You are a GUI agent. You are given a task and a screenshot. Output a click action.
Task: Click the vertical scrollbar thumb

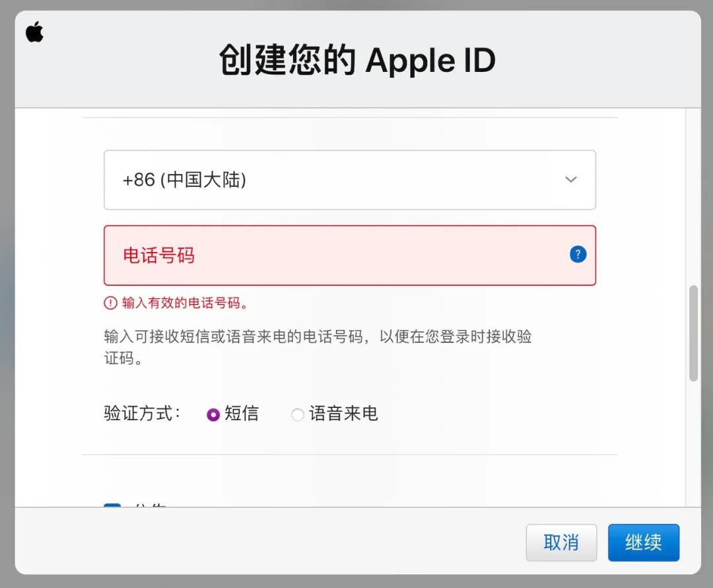693,333
